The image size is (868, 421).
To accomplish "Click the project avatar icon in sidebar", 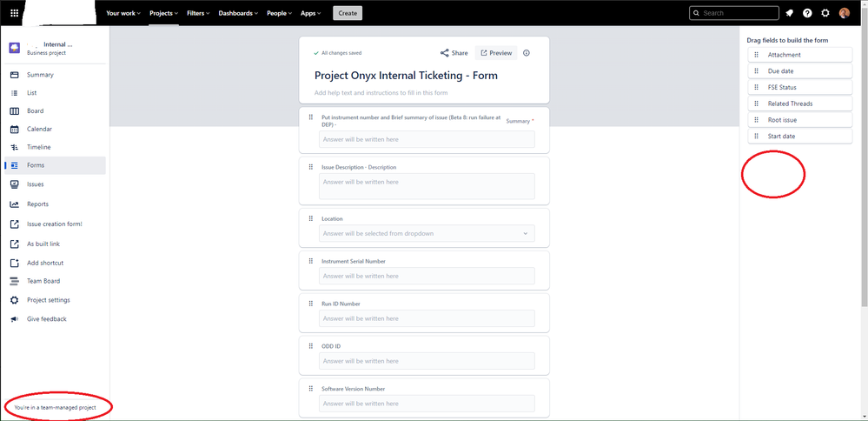I will (15, 48).
